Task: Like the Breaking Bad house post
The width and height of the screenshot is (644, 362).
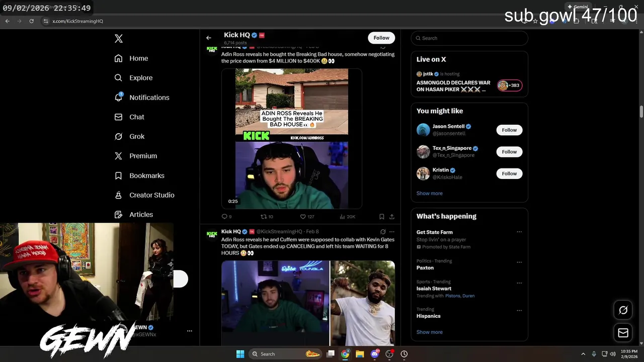Action: (307, 217)
